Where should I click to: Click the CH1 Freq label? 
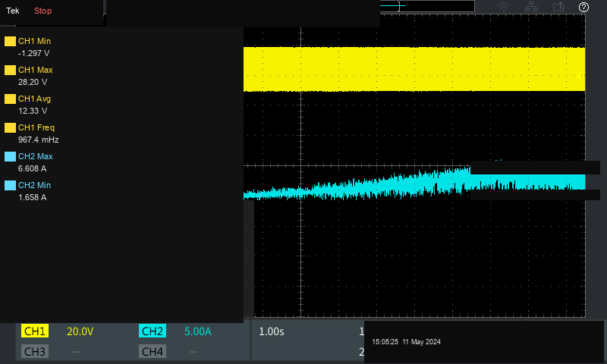pos(36,127)
